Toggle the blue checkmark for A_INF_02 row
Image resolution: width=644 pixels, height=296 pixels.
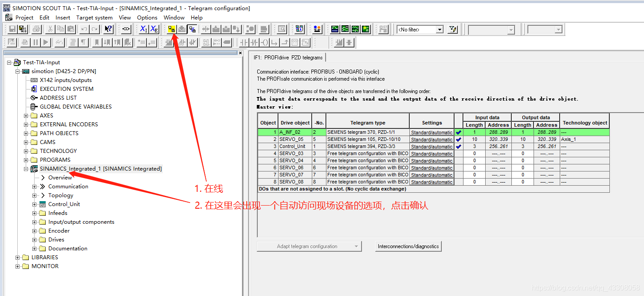(459, 132)
